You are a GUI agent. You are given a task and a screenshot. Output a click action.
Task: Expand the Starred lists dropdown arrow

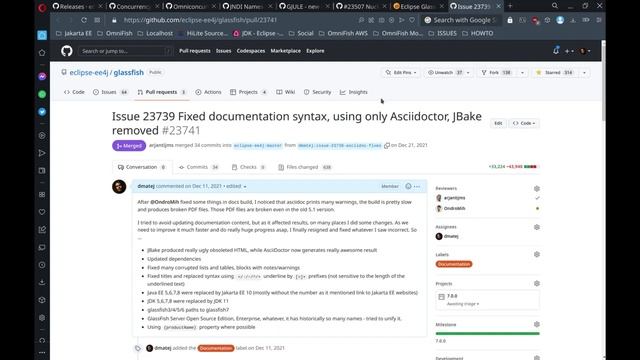[584, 73]
